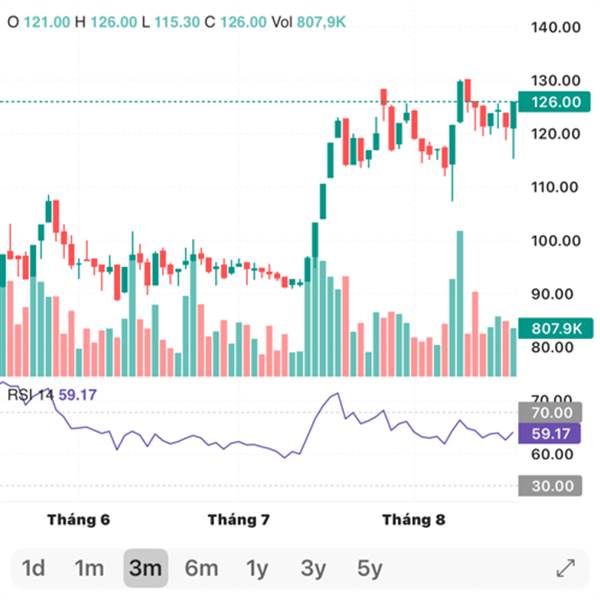Click the gray 70.00 RSI level tag

[550, 412]
